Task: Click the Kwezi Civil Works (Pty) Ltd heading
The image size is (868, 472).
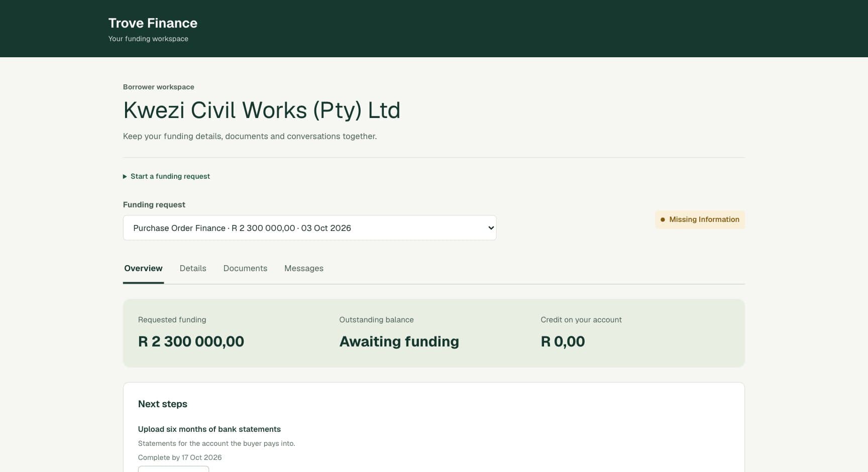Action: tap(262, 110)
